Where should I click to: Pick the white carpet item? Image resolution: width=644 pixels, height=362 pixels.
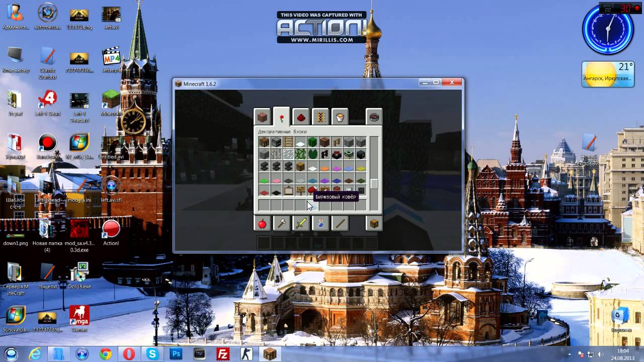(x=312, y=166)
